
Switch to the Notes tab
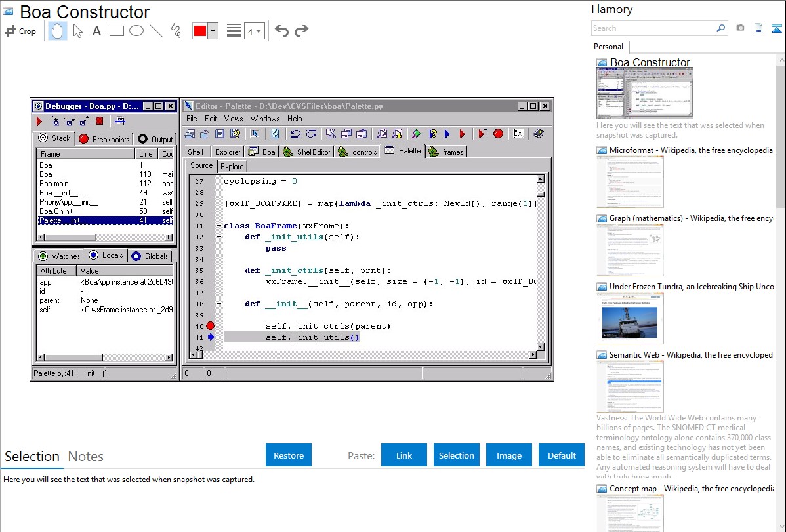(x=86, y=457)
